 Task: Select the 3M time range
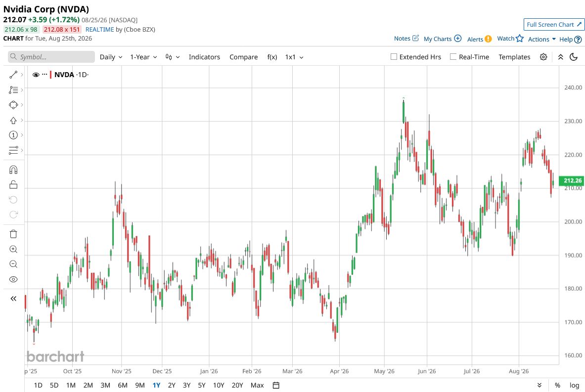click(105, 385)
